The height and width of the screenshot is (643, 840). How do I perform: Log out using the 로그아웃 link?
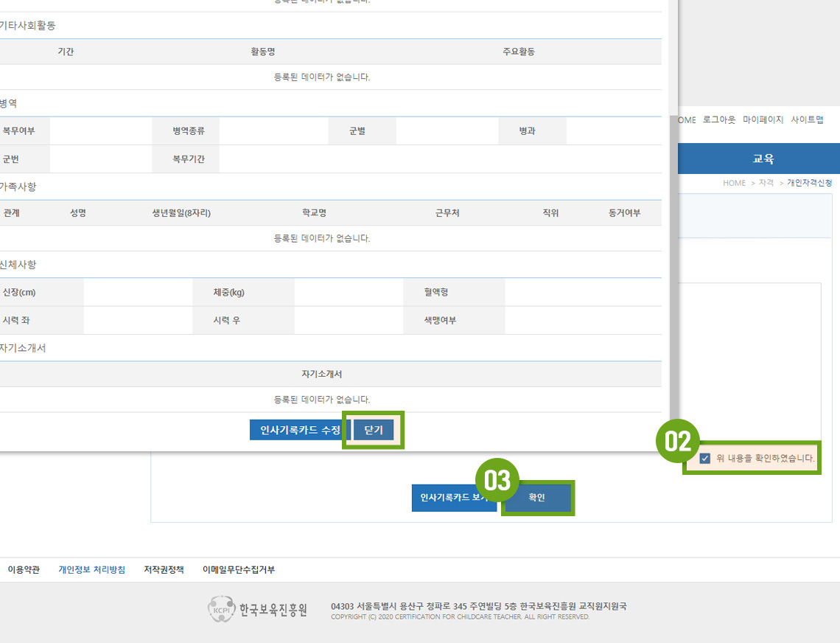pos(718,119)
